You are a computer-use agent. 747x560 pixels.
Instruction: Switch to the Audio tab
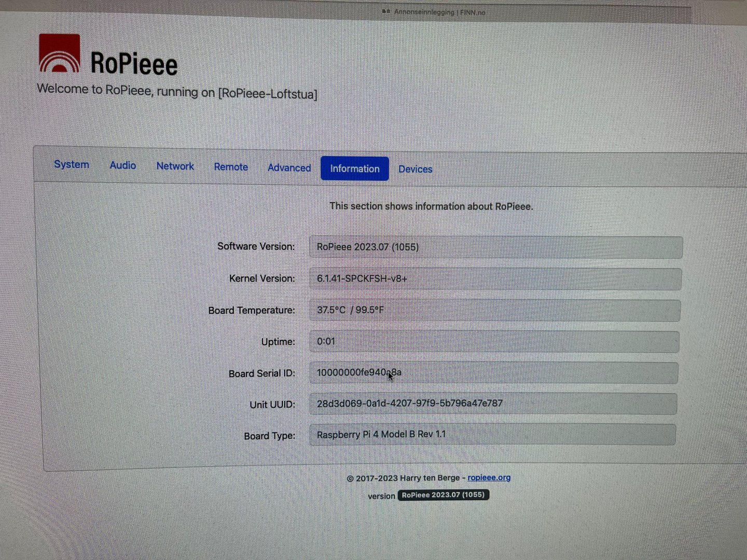click(123, 165)
